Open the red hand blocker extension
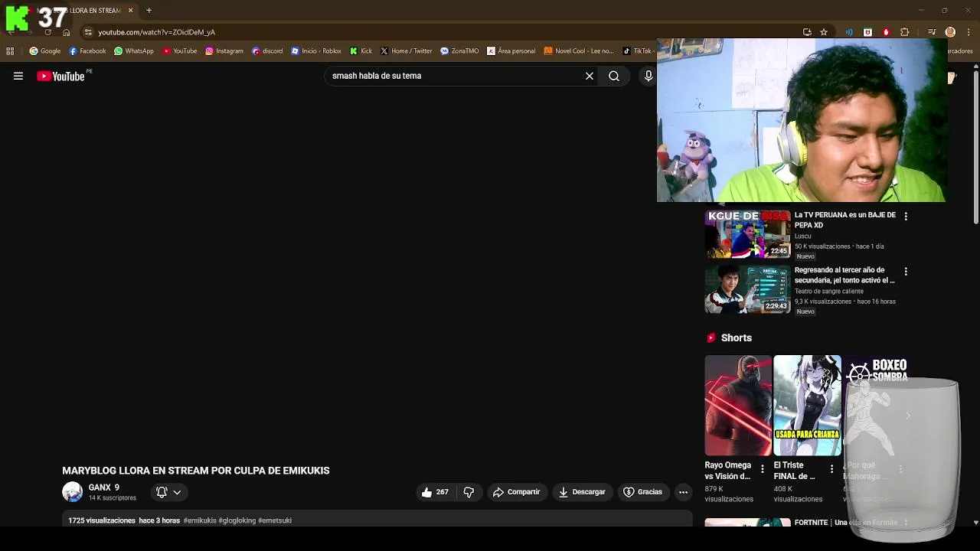Screen dimensions: 980x551 (886, 32)
